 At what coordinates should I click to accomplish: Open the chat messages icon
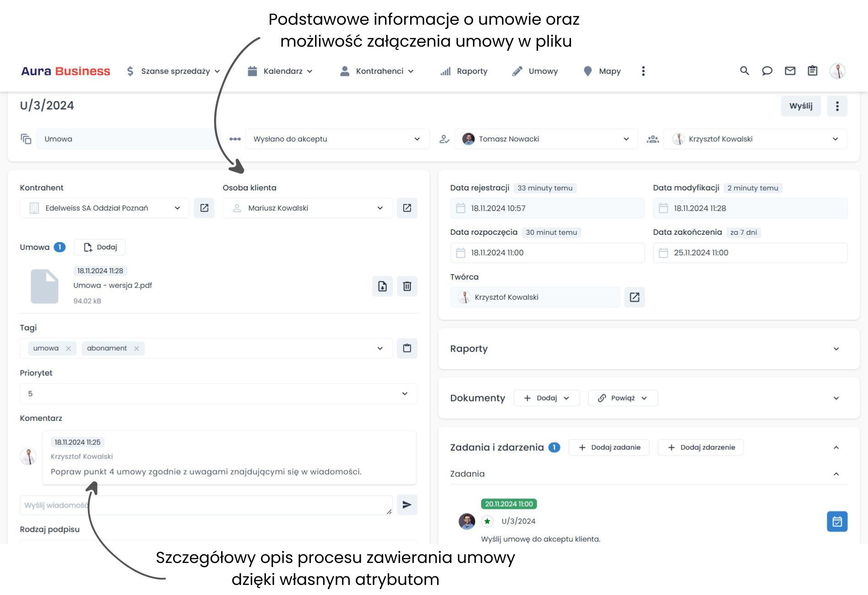pos(767,71)
